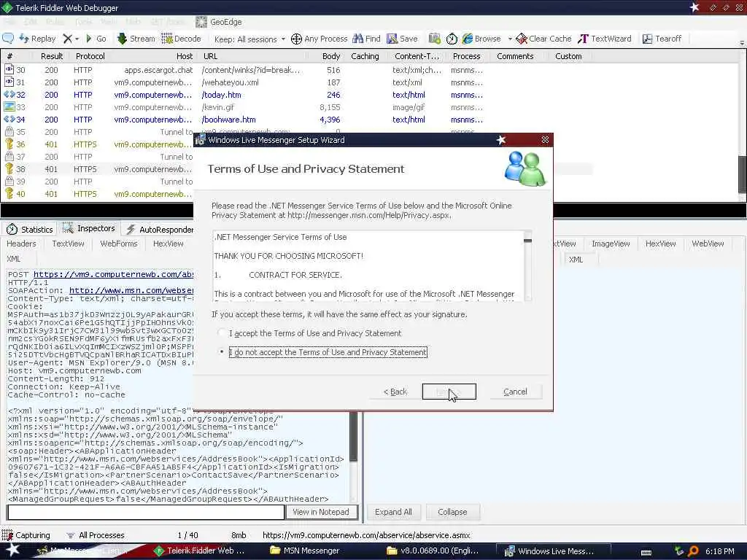The image size is (747, 560).
Task: Open the request WebForms inspector tab
Action: [x=119, y=244]
